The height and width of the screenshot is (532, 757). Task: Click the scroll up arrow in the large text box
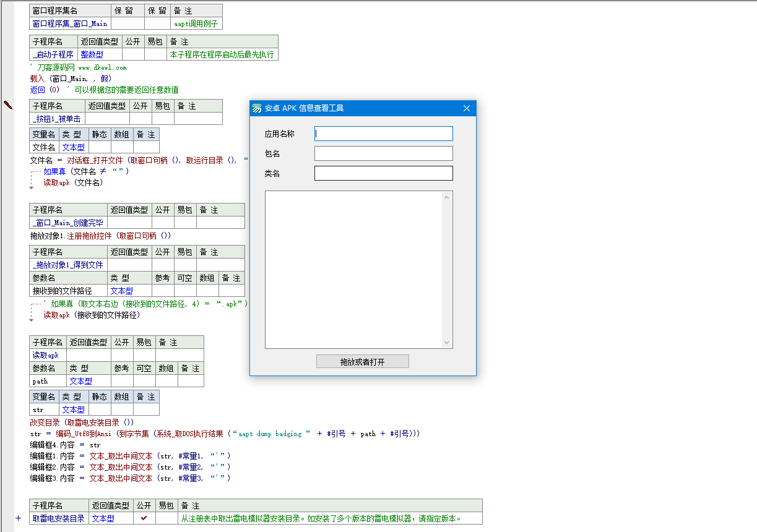(446, 198)
